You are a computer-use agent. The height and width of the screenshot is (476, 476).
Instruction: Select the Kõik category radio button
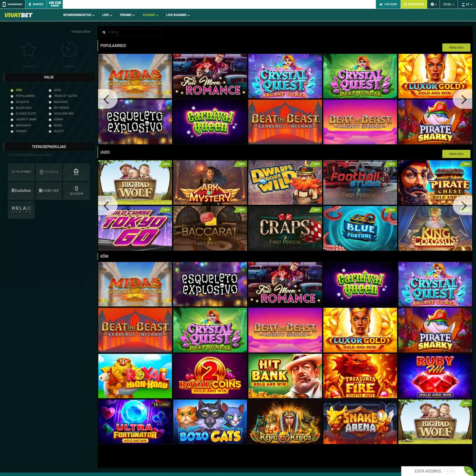click(12, 90)
